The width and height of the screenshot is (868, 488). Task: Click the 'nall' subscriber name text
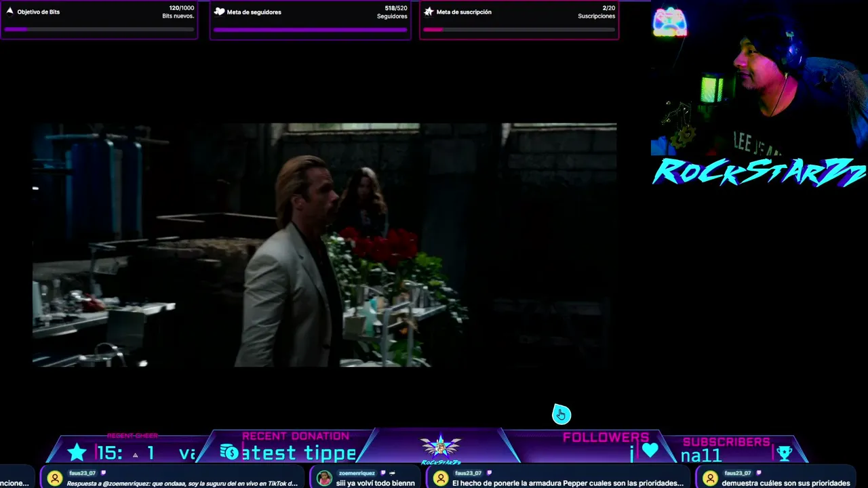[x=702, y=455]
